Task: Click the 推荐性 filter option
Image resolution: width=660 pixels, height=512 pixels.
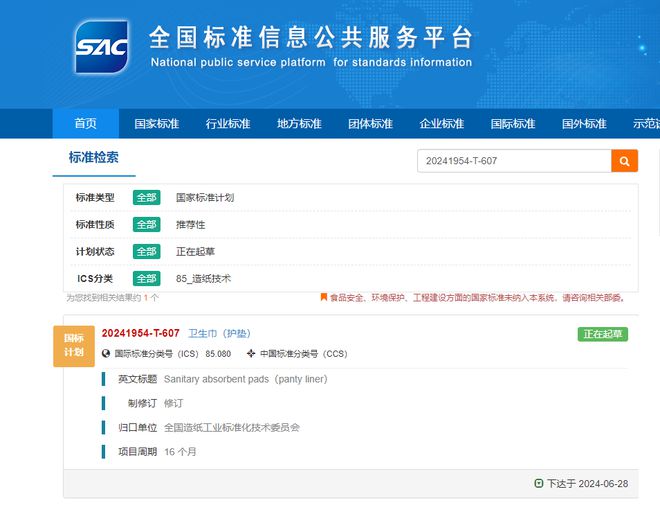Action: [190, 224]
